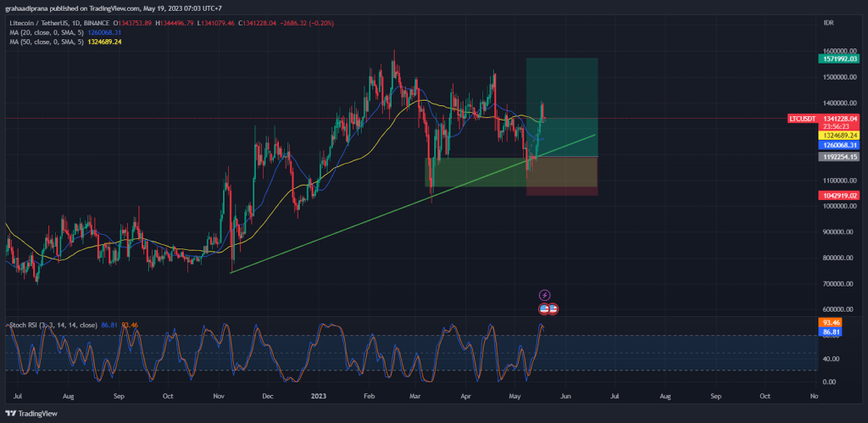Click the close value C1341228.04 in header
This screenshot has height=423, width=868.
tap(259, 23)
